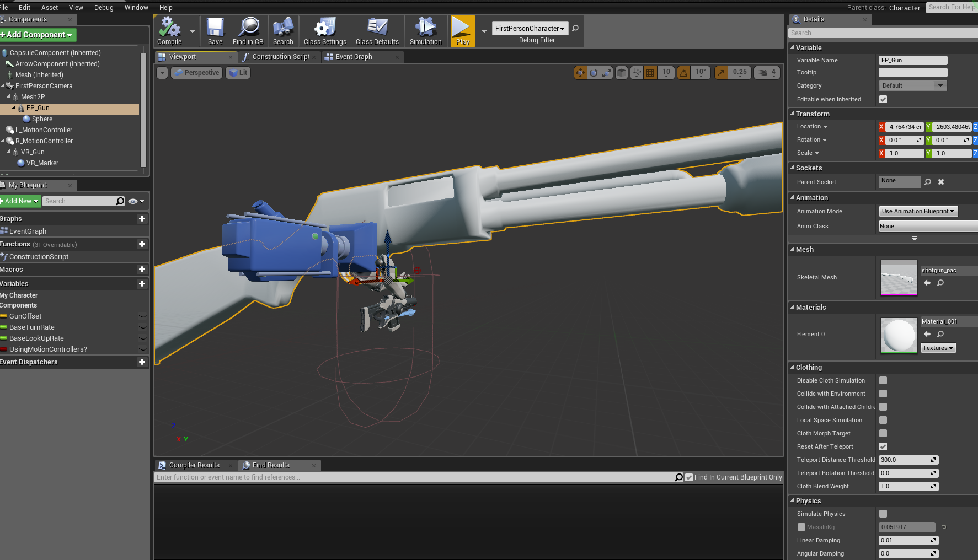Add a new Event Dispatcher with plus
Image resolution: width=978 pixels, height=560 pixels.
(142, 362)
